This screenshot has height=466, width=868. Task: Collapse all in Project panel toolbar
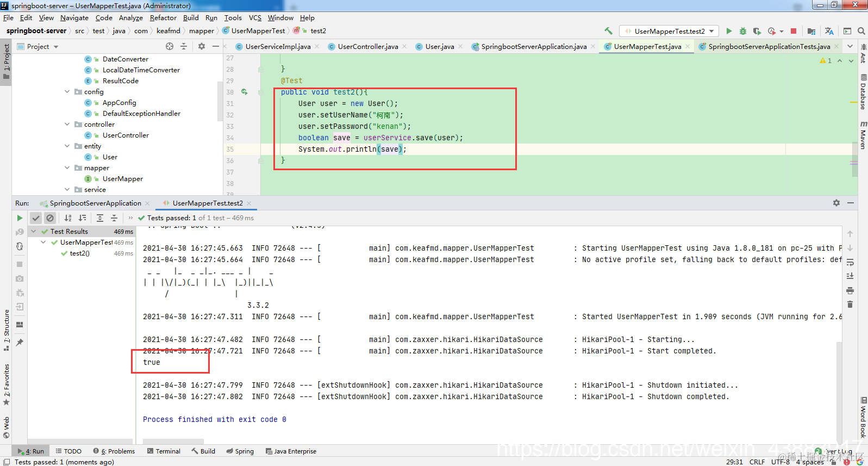tap(184, 46)
